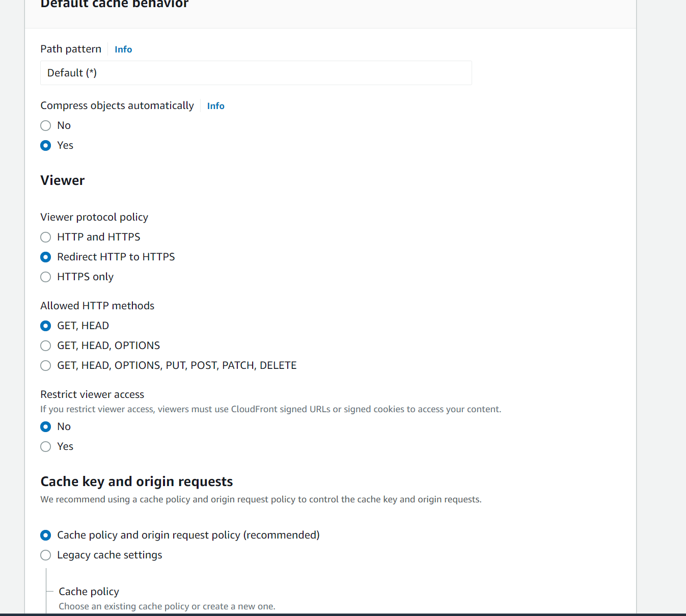Allow all HTTP methods including DELETE
The height and width of the screenshot is (616, 686).
click(x=45, y=365)
